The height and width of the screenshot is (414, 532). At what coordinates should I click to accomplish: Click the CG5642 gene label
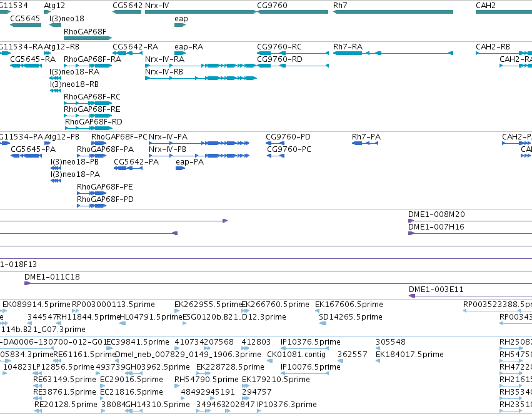(x=128, y=6)
